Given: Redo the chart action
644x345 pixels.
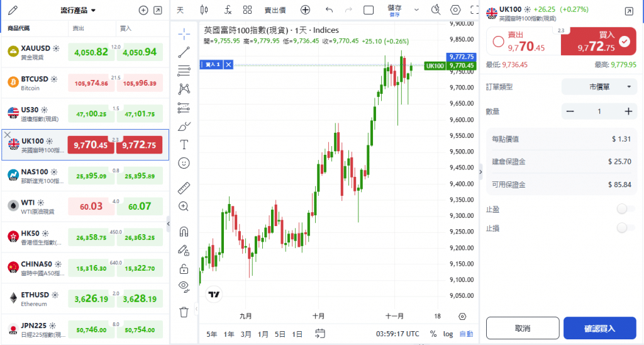Looking at the screenshot, I should click(348, 10).
